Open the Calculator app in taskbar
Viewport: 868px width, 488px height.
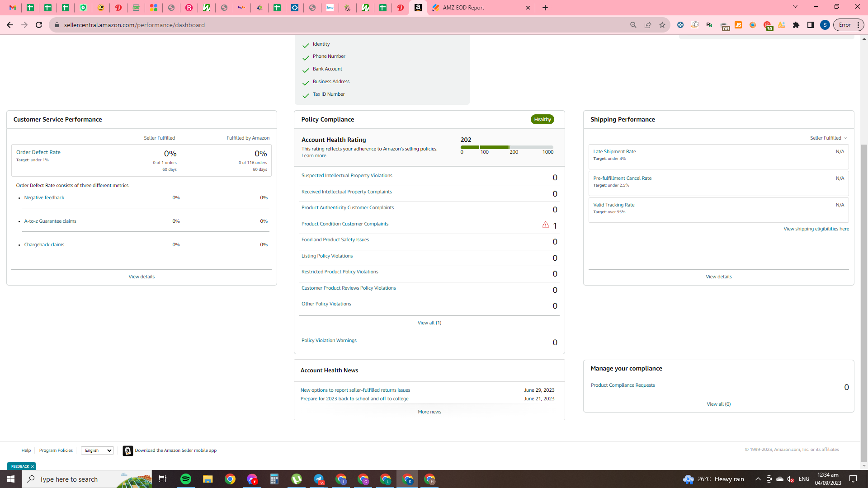[274, 479]
